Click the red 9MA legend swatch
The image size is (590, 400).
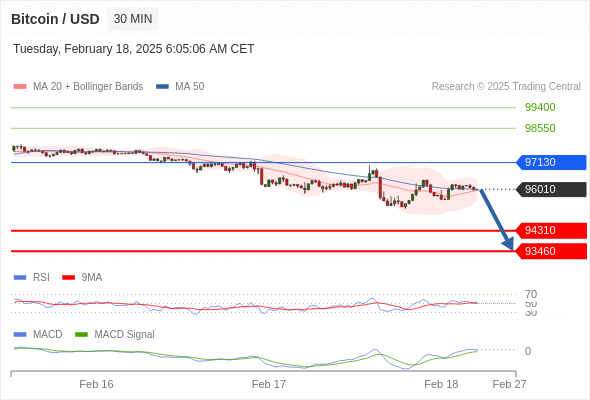tap(68, 278)
